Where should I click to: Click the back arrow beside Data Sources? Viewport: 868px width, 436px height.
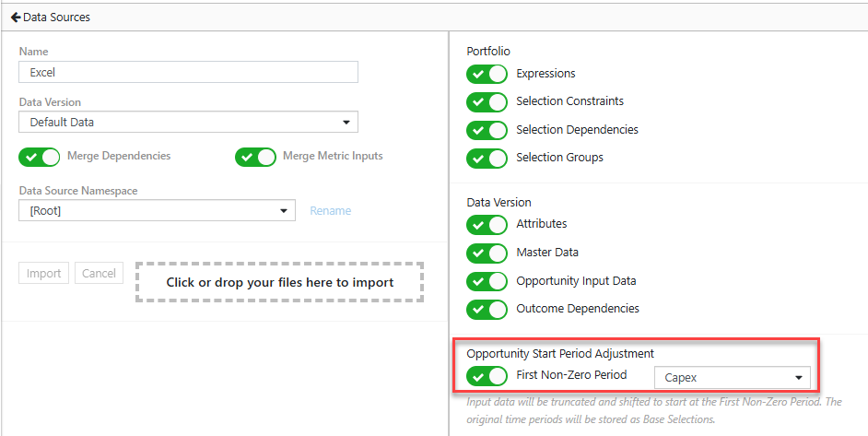pyautogui.click(x=16, y=18)
